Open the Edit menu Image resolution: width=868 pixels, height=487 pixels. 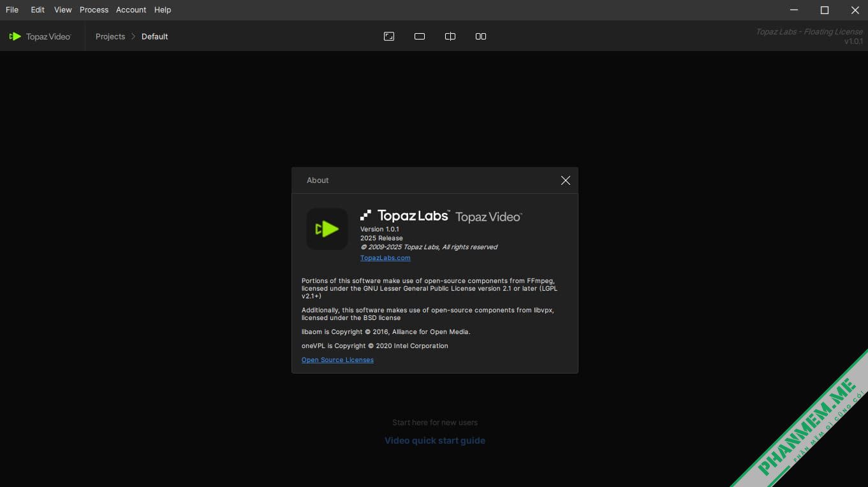click(x=38, y=10)
